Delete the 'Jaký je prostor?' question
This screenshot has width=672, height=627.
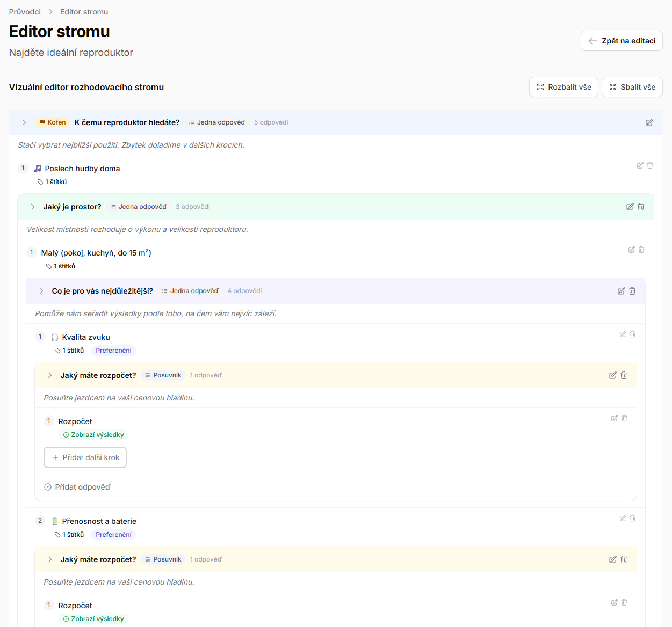coord(641,207)
